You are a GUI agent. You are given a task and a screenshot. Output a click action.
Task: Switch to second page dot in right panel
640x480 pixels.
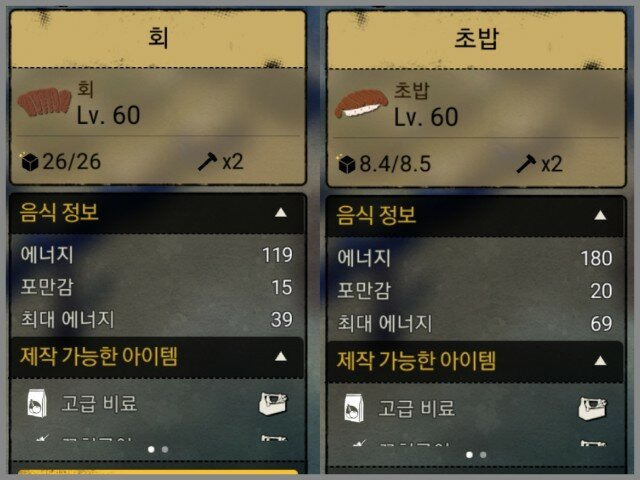[x=483, y=454]
